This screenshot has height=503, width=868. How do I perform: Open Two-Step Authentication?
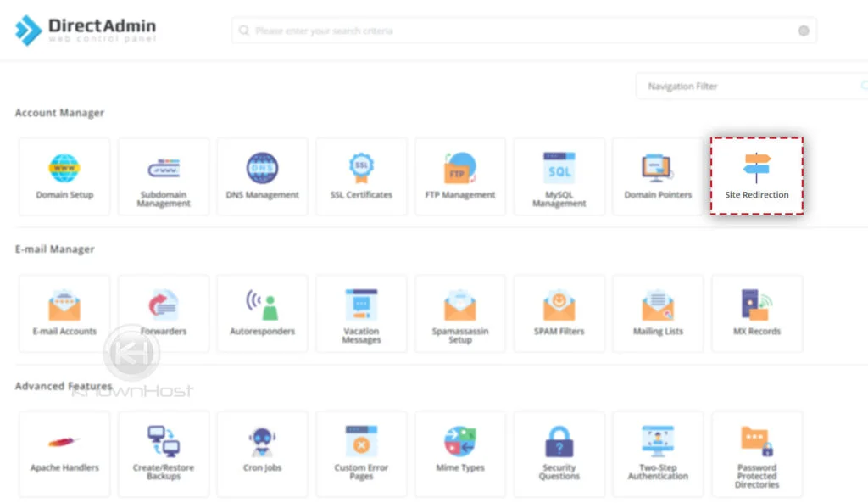pyautogui.click(x=658, y=455)
